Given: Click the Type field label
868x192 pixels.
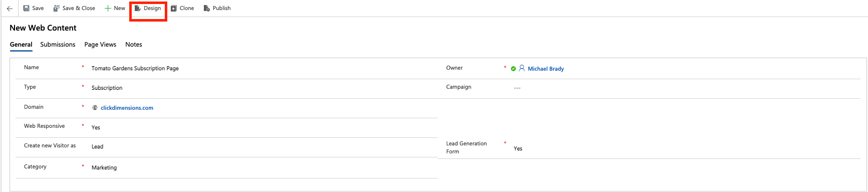Looking at the screenshot, I should click(30, 87).
